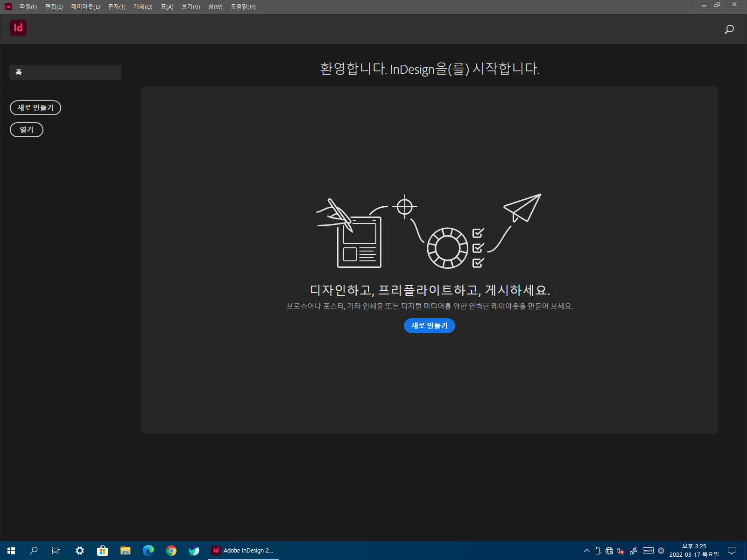Open the 개체(O) menu
The width and height of the screenshot is (747, 560).
(x=143, y=7)
